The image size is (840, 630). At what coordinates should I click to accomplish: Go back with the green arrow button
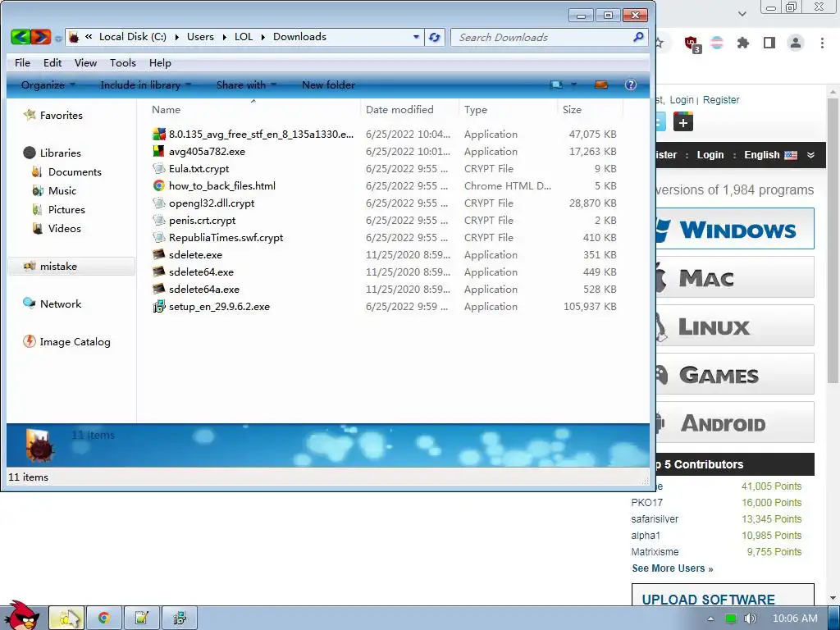(x=21, y=37)
